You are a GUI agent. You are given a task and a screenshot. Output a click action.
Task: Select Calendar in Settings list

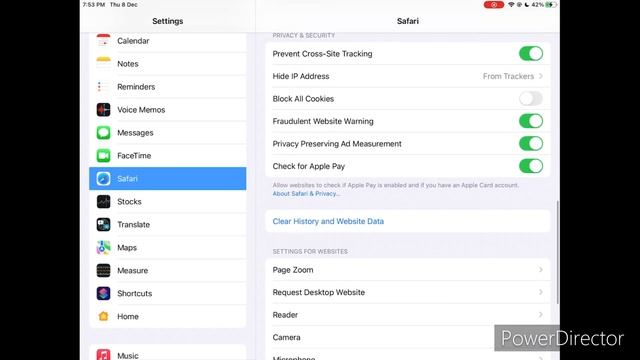(x=168, y=41)
